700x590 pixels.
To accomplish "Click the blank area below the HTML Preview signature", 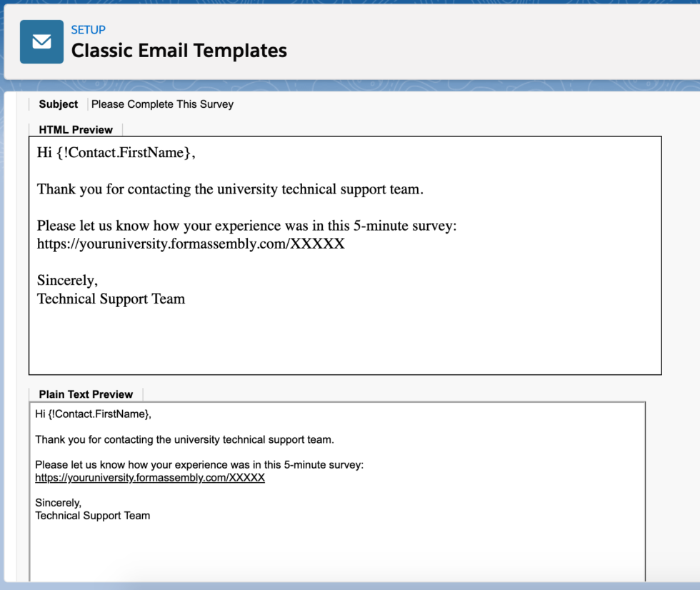I will coord(343,339).
